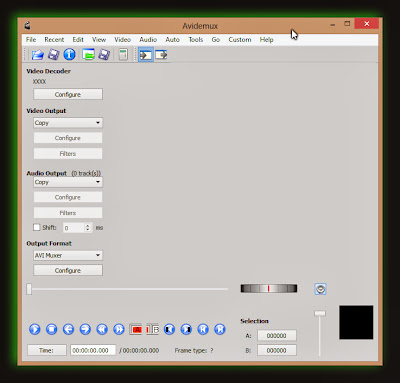This screenshot has height=383, width=400.
Task: Click the Play button
Action: (35, 329)
